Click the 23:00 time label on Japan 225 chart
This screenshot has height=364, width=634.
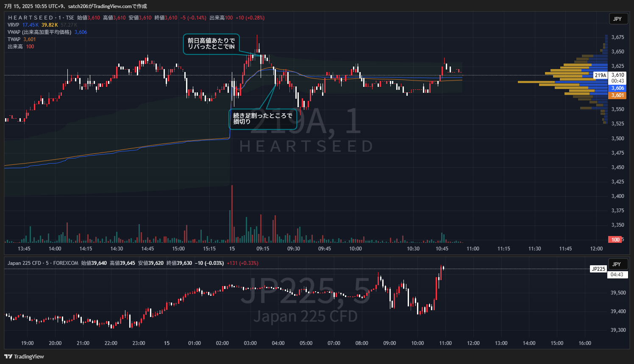pos(139,343)
